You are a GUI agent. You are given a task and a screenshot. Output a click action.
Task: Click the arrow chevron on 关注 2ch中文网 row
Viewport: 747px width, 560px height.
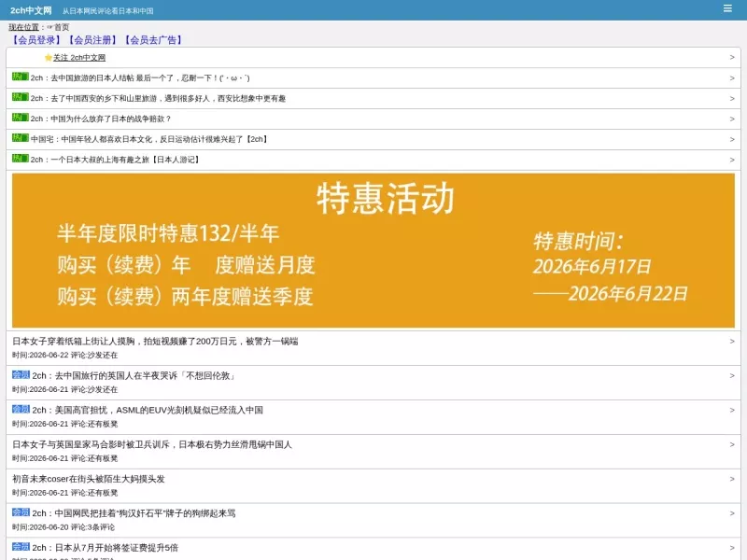[x=732, y=57]
